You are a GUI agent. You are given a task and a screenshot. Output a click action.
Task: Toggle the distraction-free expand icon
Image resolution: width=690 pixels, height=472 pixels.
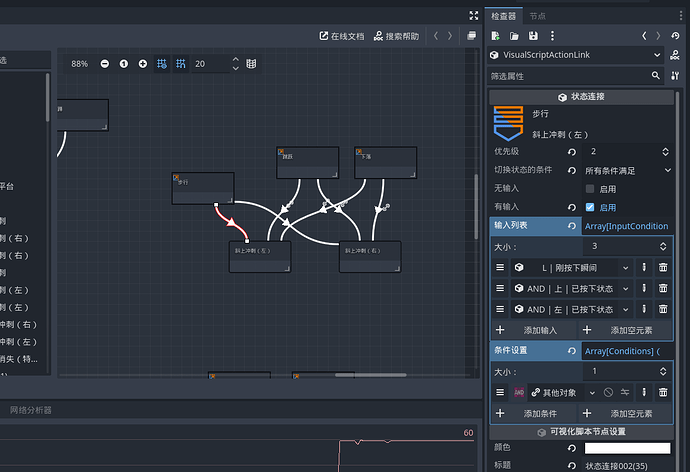click(x=474, y=16)
